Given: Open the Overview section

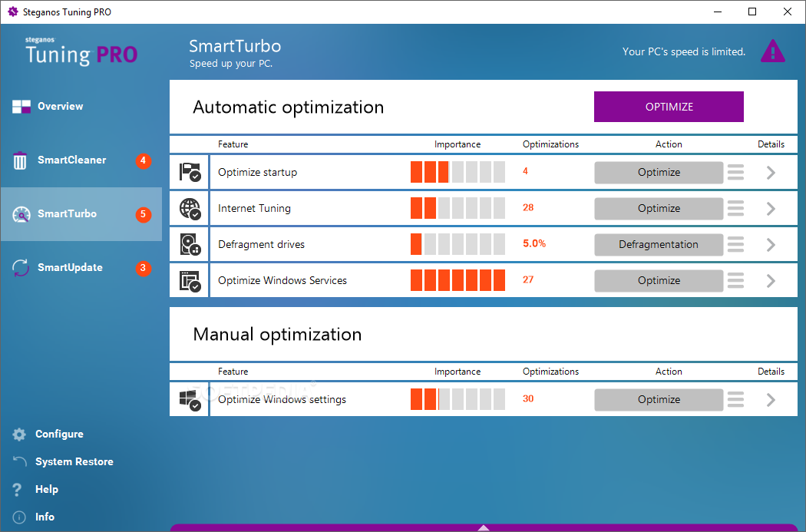Looking at the screenshot, I should point(81,107).
